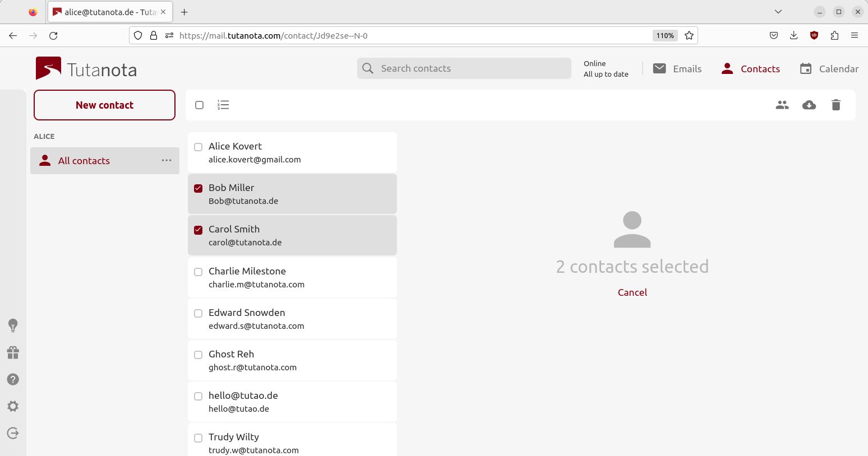Select All contacts list
The width and height of the screenshot is (868, 456).
pos(105,161)
